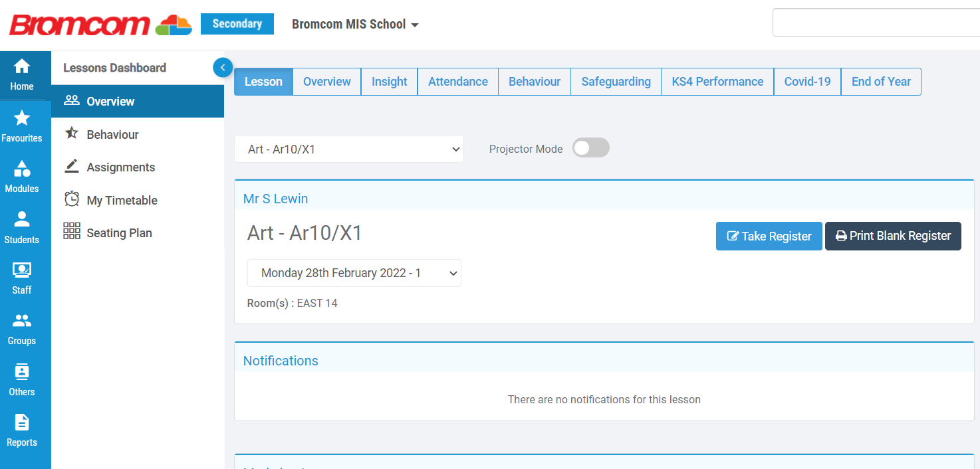Enable Projector Mode

(590, 147)
